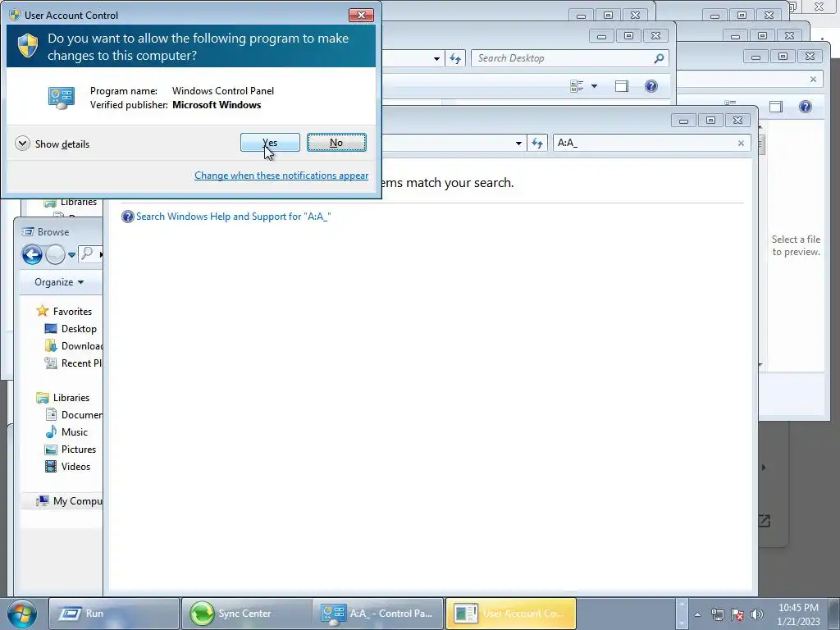Select Favorites in Browse navigation pane
The height and width of the screenshot is (630, 840).
(72, 311)
